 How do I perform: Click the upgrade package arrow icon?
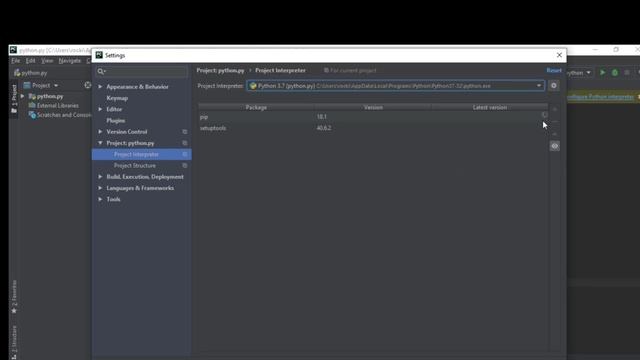[x=555, y=134]
